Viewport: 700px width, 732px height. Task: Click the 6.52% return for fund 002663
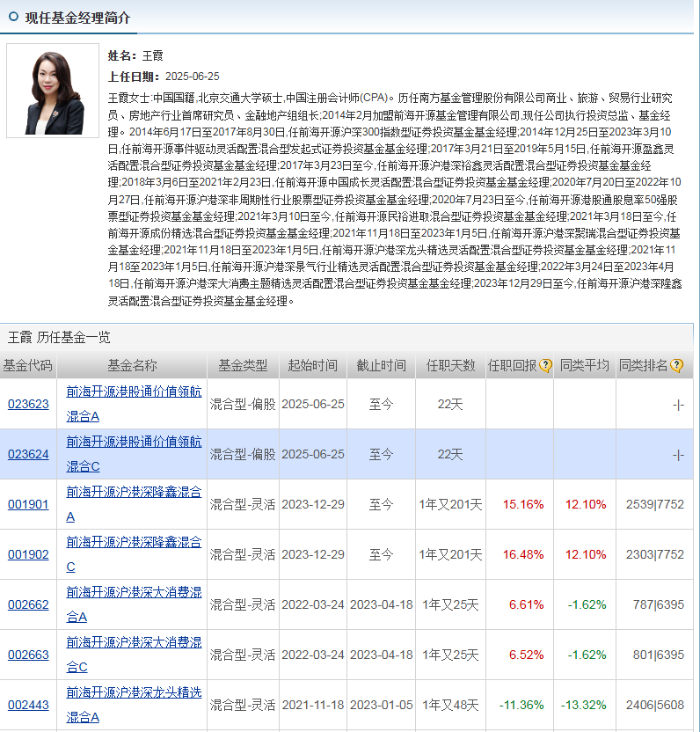tap(527, 655)
